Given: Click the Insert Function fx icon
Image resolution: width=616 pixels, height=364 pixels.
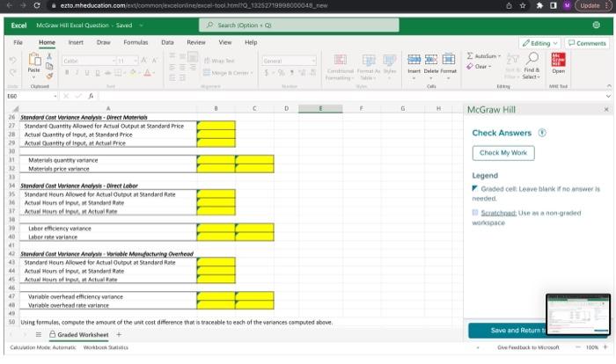Looking at the screenshot, I should click(x=91, y=96).
